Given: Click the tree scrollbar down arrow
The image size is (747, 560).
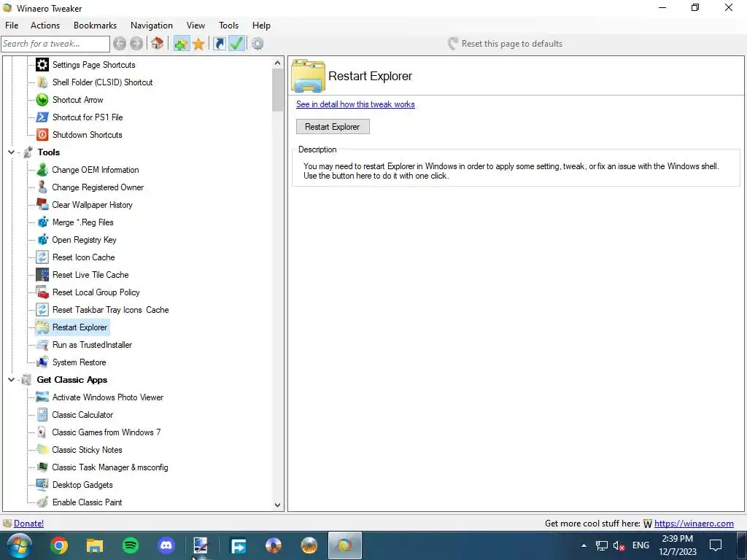Looking at the screenshot, I should click(x=278, y=505).
